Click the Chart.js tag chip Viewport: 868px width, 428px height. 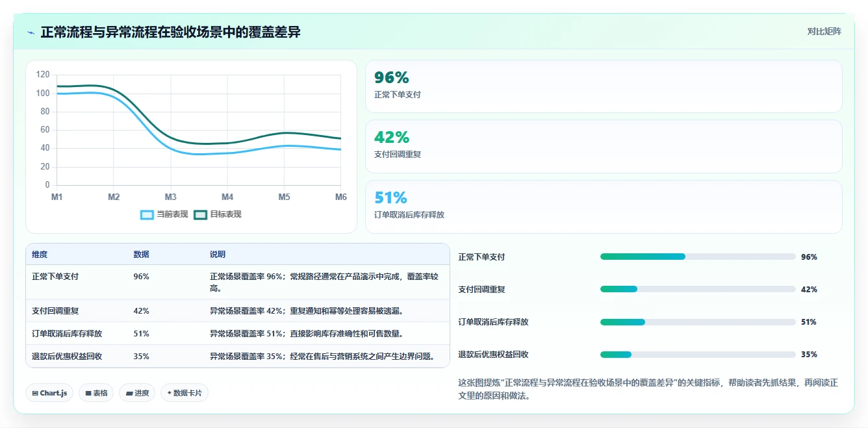point(49,393)
